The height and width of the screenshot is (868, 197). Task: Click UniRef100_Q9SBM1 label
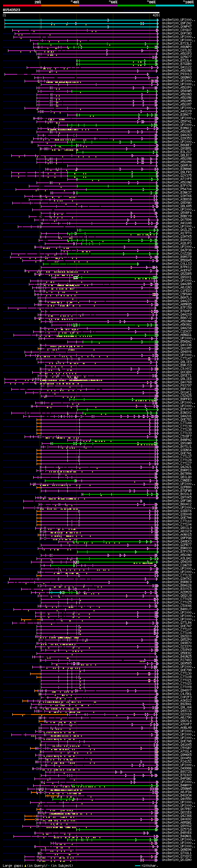177,149
